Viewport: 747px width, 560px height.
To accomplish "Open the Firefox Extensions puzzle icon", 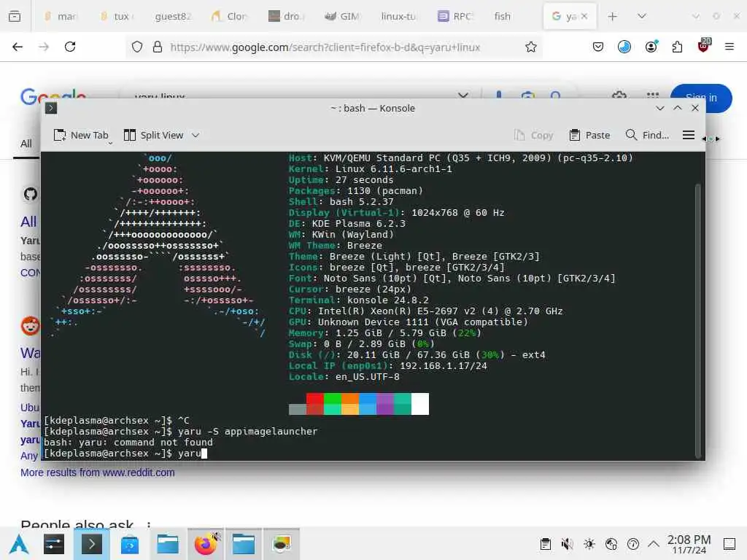I will click(x=677, y=47).
